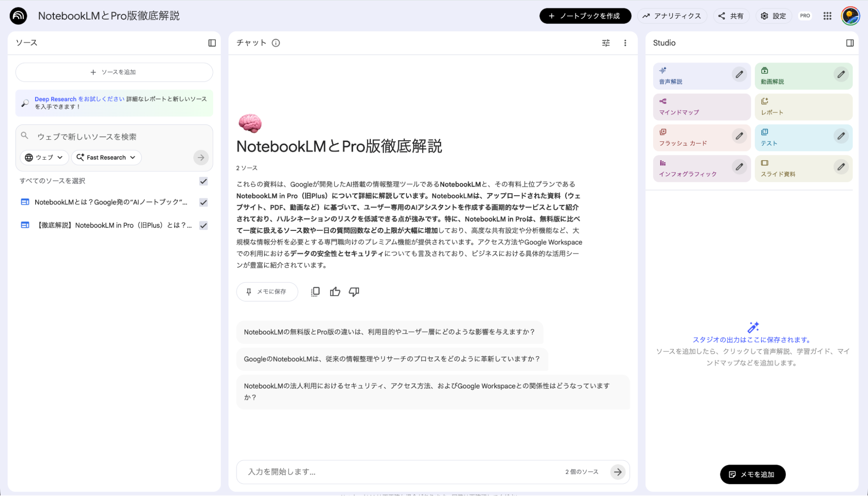Edit the 動画解説 output settings

click(841, 74)
